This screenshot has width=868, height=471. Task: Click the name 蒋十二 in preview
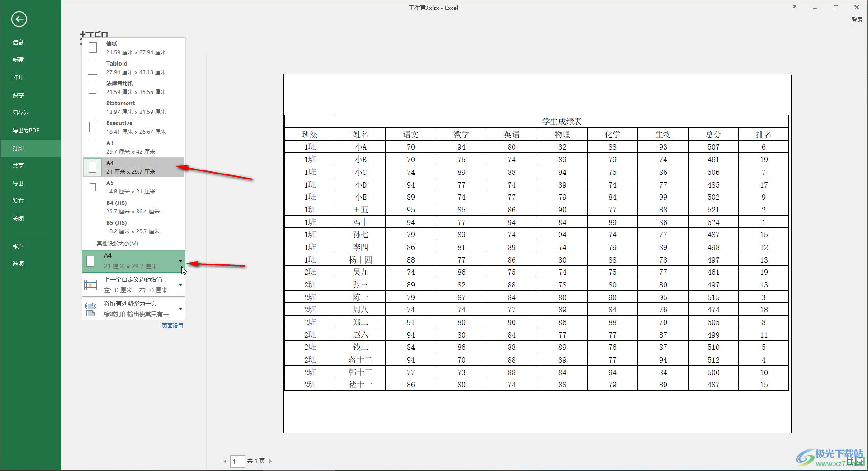click(x=360, y=360)
